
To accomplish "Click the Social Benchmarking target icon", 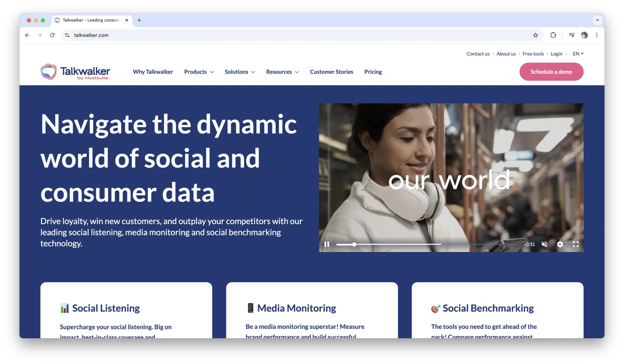I will [x=435, y=308].
